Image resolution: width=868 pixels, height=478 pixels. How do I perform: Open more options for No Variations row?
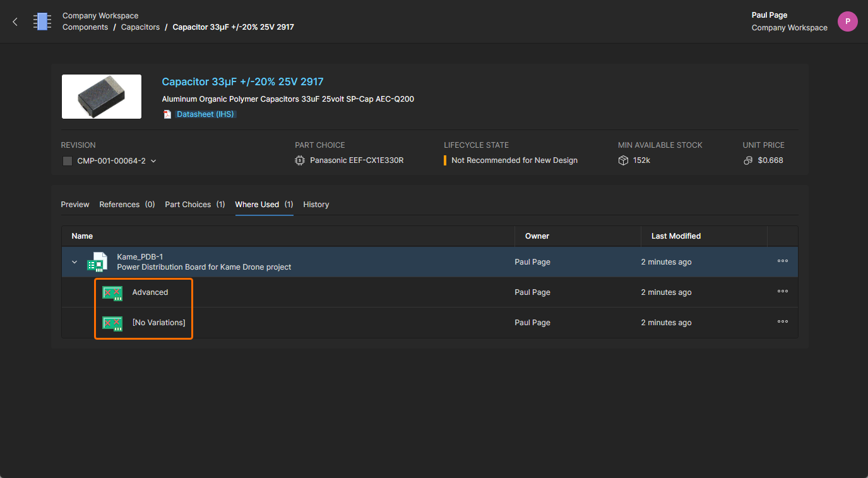782,322
